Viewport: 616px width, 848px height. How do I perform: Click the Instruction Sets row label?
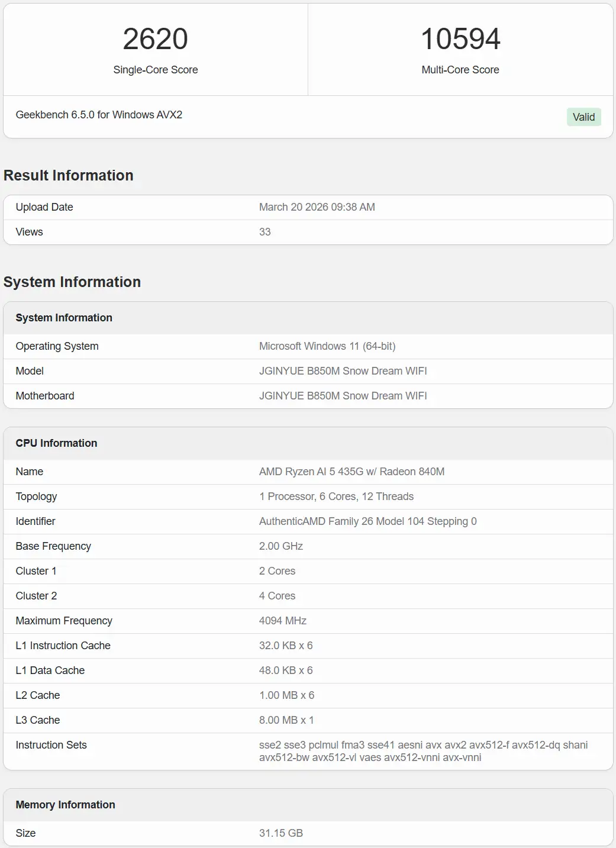tap(51, 745)
